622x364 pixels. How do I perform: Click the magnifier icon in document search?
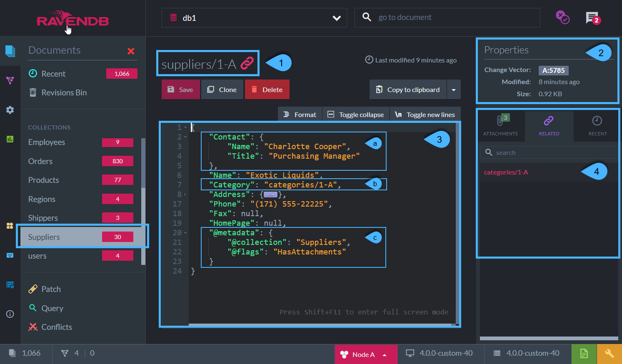(x=367, y=17)
